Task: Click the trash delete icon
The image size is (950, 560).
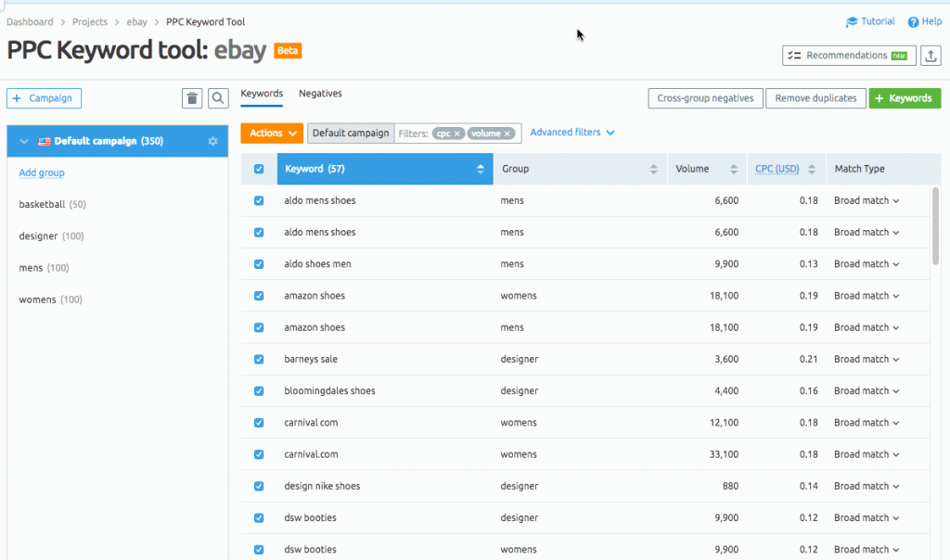Action: pos(192,98)
